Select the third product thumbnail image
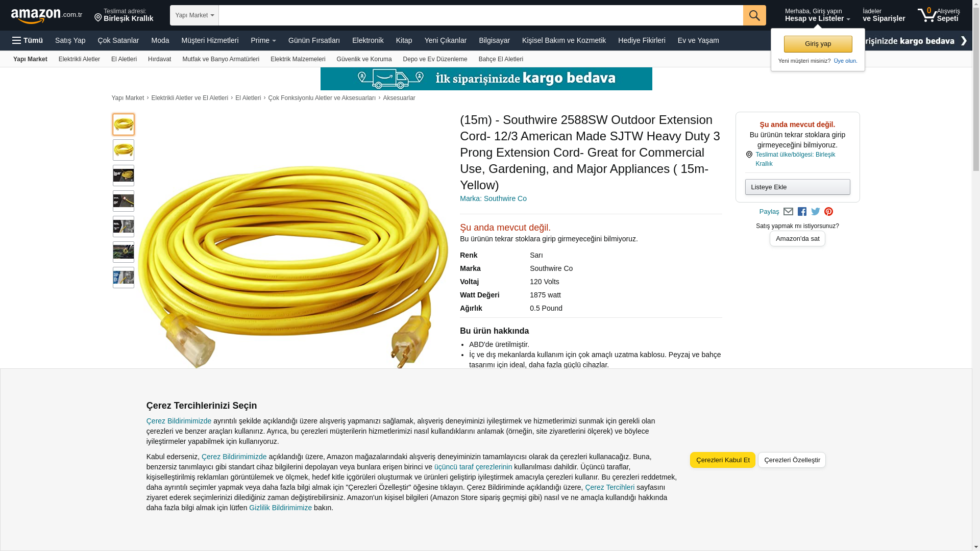This screenshot has height=551, width=980. click(x=124, y=176)
